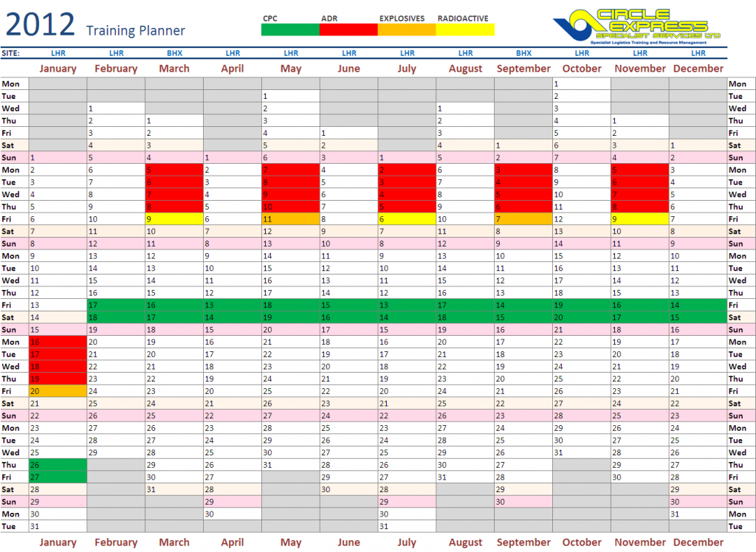Select April 13 green CPC cell
The image size is (756, 552).
pyautogui.click(x=233, y=306)
